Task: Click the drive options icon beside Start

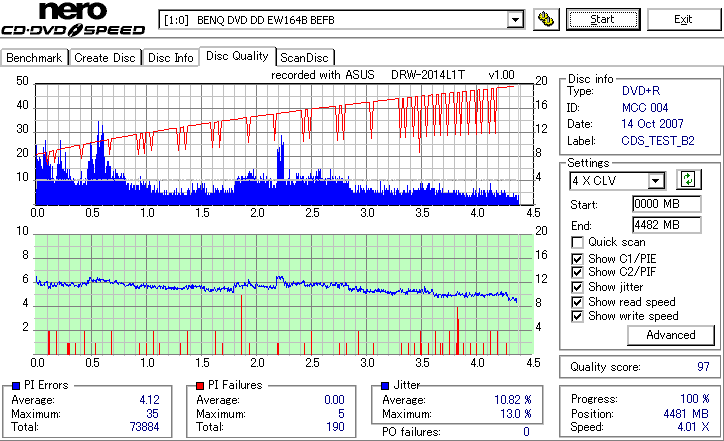Action: [x=546, y=19]
